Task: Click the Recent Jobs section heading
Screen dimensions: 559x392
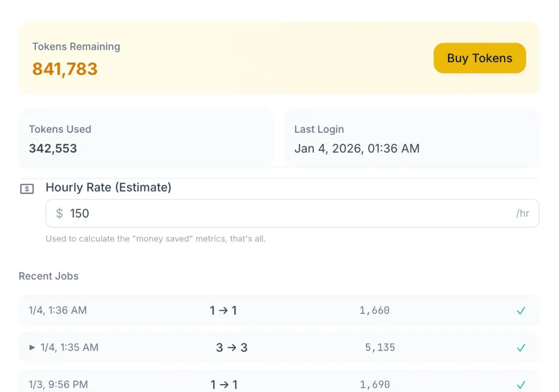Action: tap(48, 276)
